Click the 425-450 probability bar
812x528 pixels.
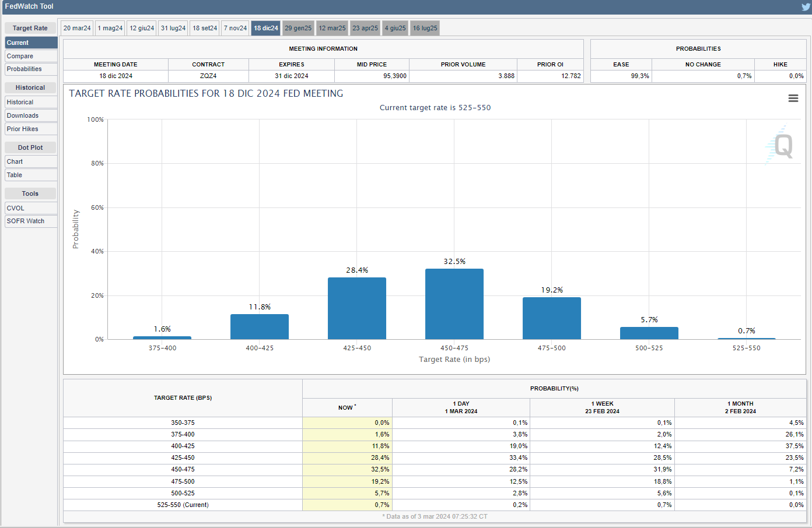tap(356, 308)
